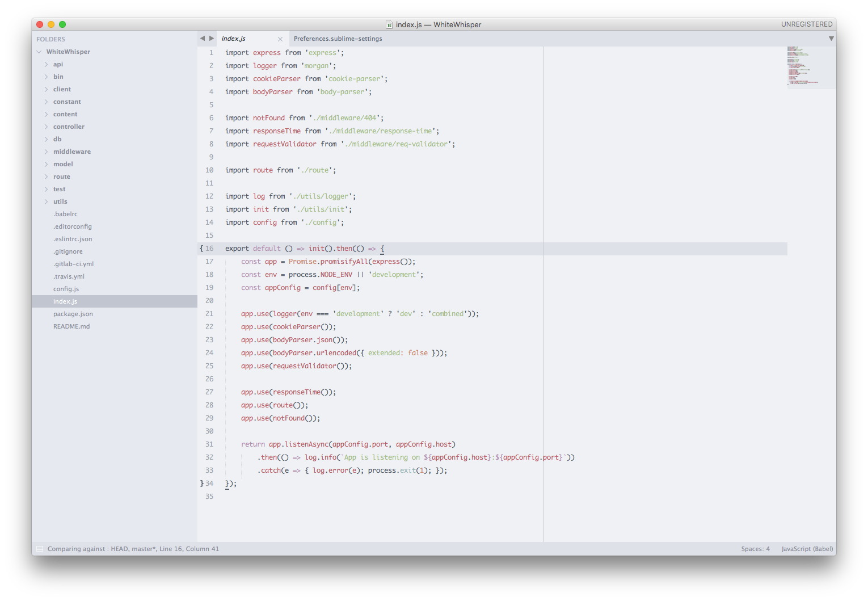Fold the closing block marker at line 34
This screenshot has height=601, width=868.
point(201,483)
